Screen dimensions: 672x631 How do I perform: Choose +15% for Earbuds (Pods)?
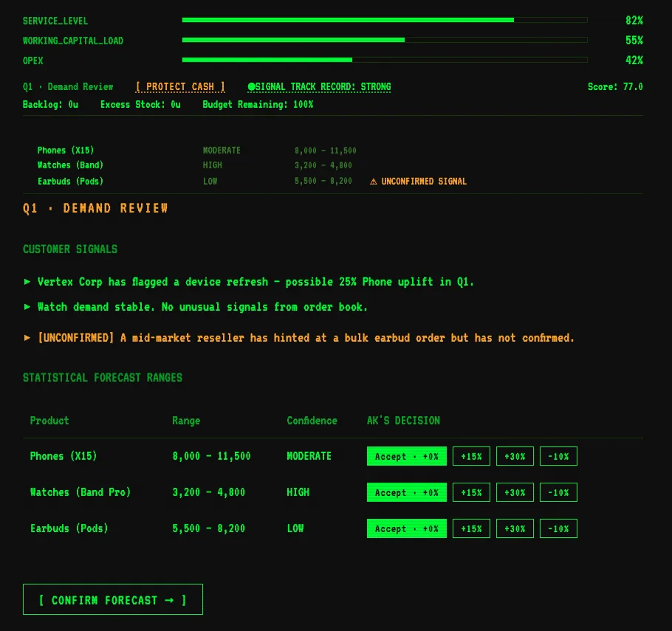(471, 528)
